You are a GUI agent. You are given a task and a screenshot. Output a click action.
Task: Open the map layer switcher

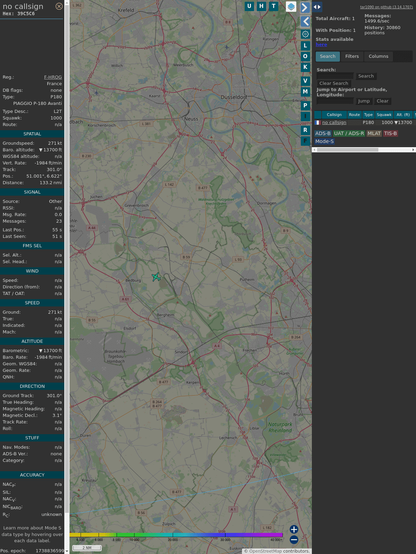pos(291,6)
